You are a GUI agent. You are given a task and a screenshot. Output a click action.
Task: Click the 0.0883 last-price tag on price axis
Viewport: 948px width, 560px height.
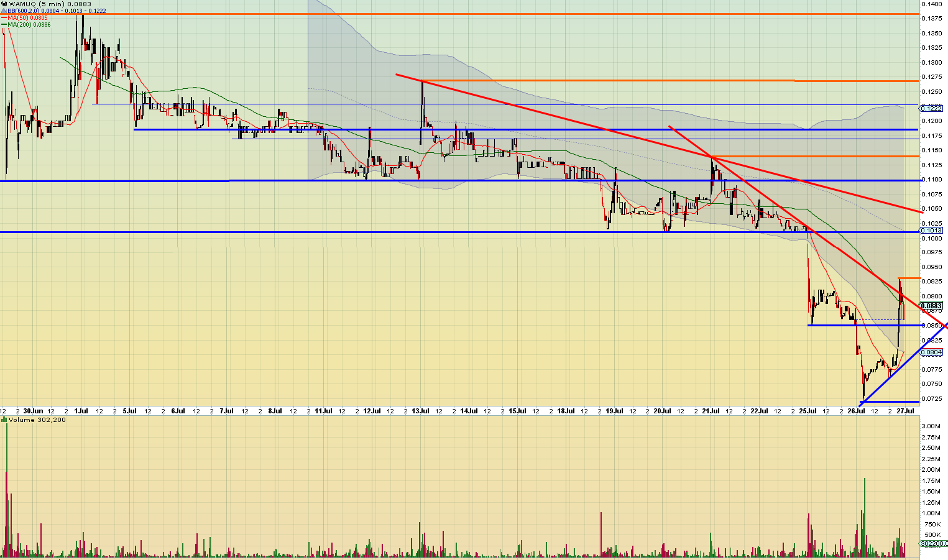click(932, 306)
